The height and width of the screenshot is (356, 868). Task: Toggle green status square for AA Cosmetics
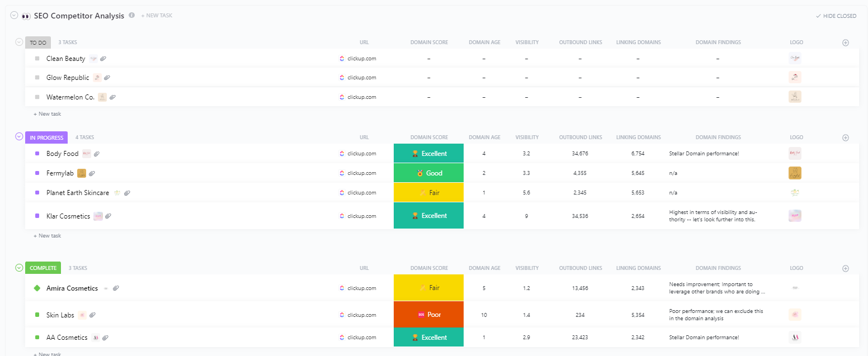37,338
